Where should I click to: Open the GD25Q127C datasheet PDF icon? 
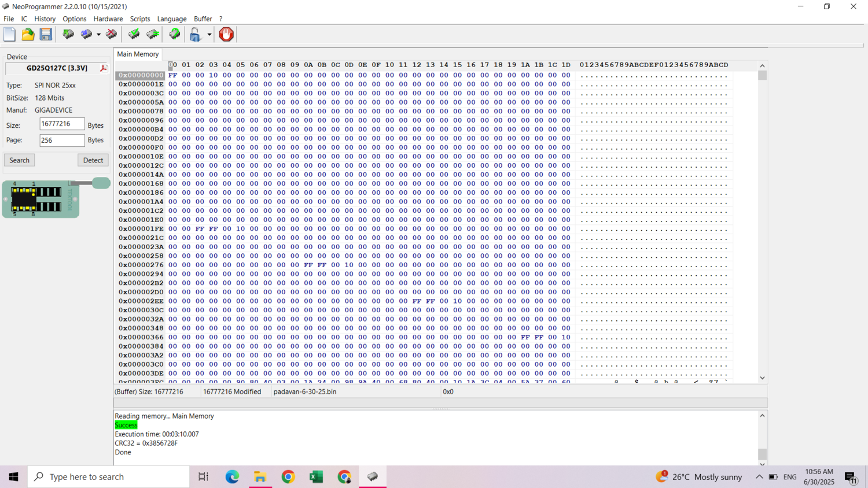[x=104, y=68]
